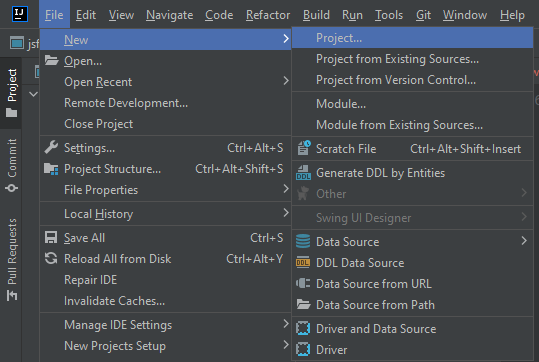539x362 pixels.
Task: Create a new Scratch File
Action: pos(412,149)
